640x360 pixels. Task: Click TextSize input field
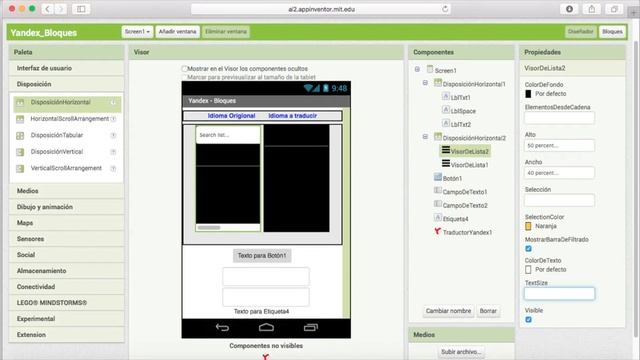click(x=559, y=293)
